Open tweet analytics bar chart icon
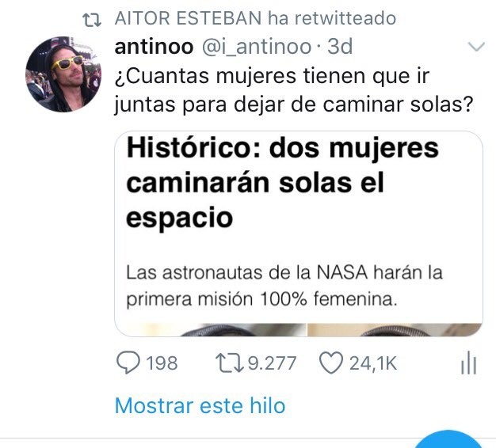The height and width of the screenshot is (448, 496). click(x=468, y=363)
